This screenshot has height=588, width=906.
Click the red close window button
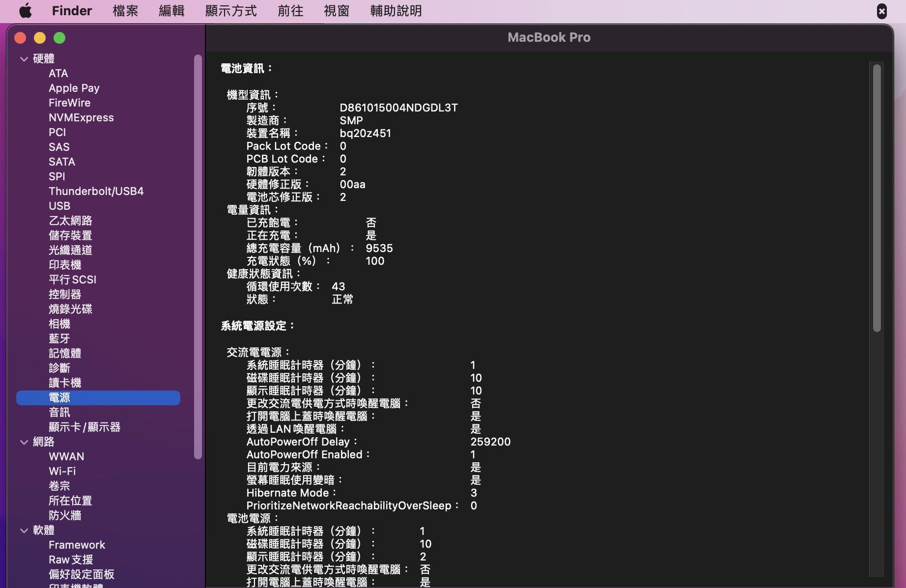(20, 38)
